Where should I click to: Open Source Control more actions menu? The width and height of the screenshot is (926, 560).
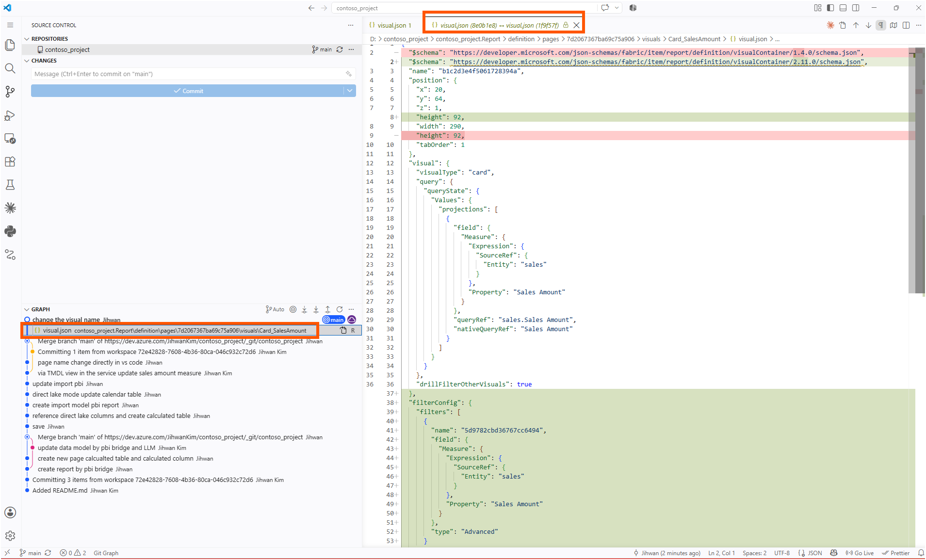pyautogui.click(x=351, y=25)
